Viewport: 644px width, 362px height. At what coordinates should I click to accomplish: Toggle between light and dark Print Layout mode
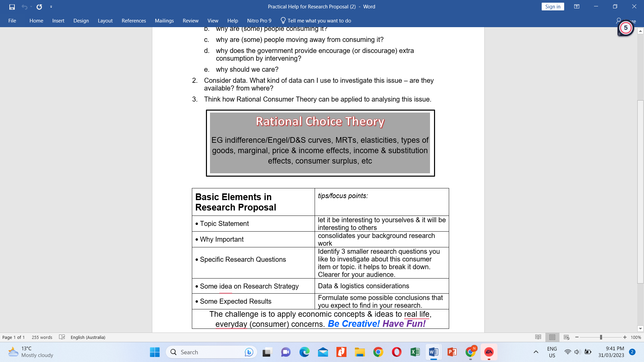coord(552,337)
